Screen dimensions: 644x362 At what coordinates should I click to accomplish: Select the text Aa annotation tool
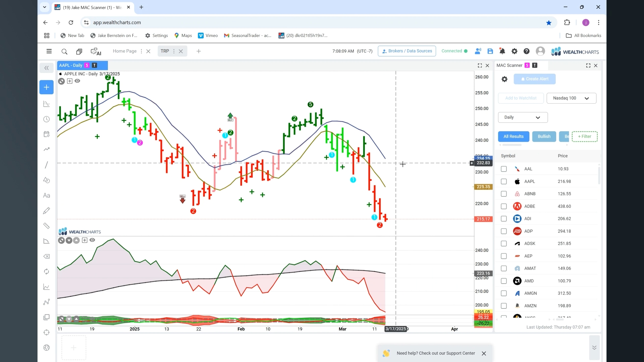47,195
